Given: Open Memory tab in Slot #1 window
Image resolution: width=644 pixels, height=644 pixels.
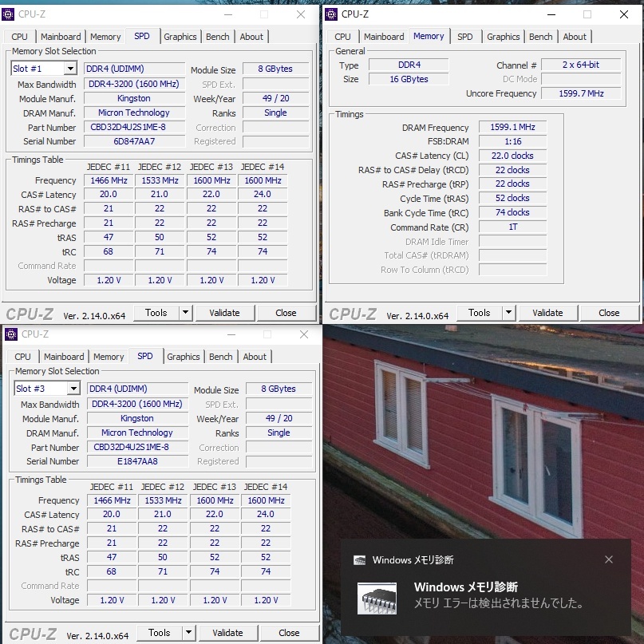Looking at the screenshot, I should [x=105, y=37].
